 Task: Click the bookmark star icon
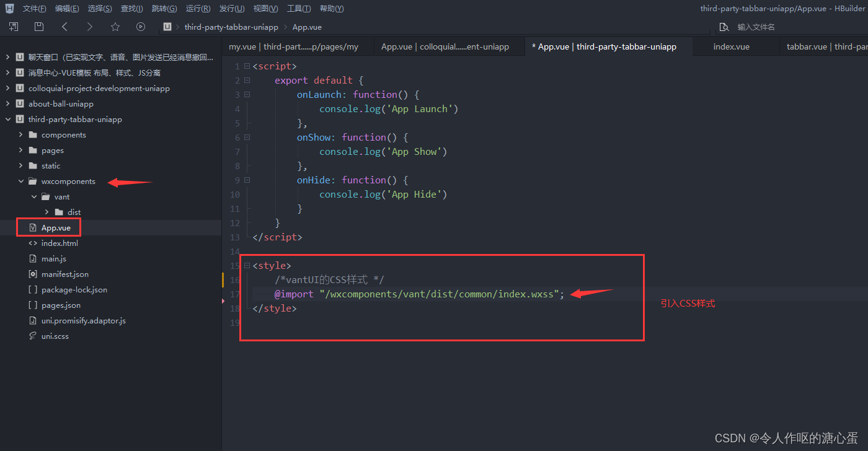click(115, 27)
